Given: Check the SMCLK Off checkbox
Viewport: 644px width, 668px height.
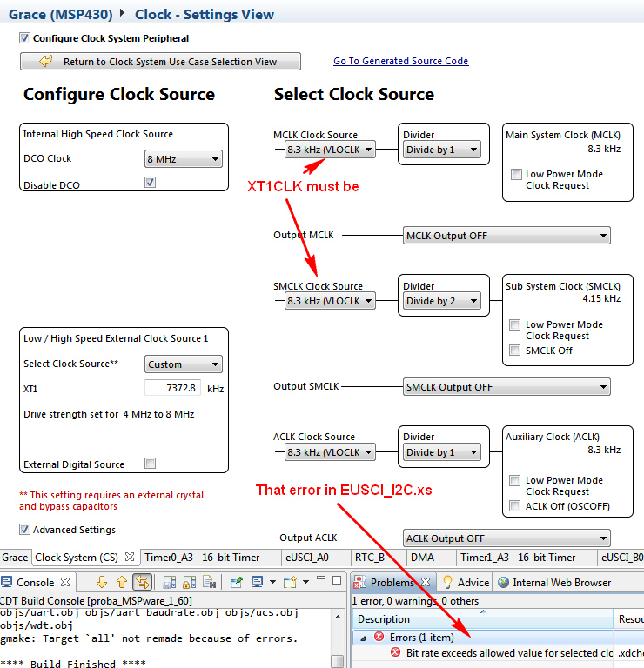Looking at the screenshot, I should pyautogui.click(x=515, y=351).
